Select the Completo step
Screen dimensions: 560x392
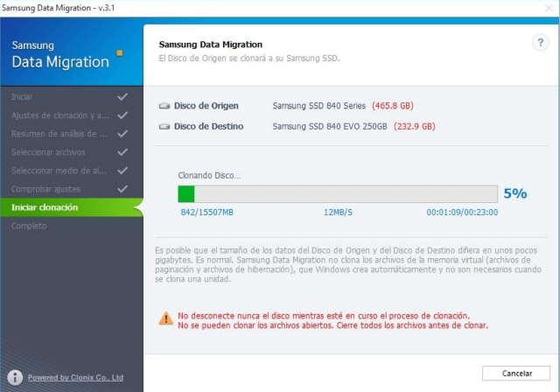tap(72, 226)
